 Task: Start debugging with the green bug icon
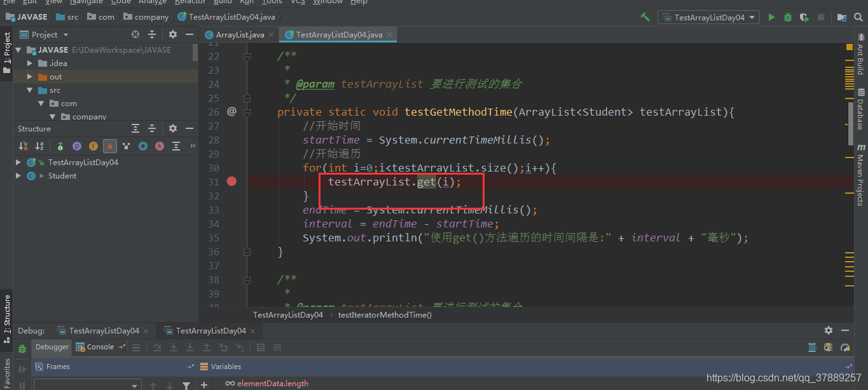click(788, 17)
